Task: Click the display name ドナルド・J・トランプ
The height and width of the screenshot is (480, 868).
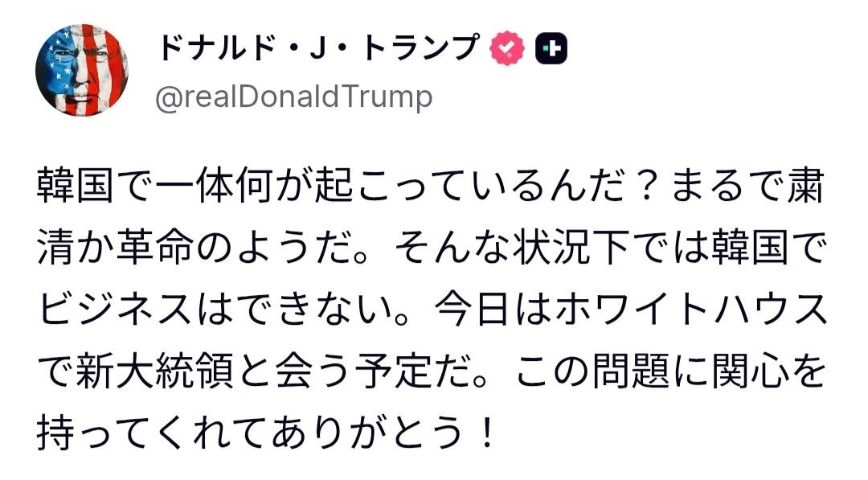Action: [x=317, y=49]
